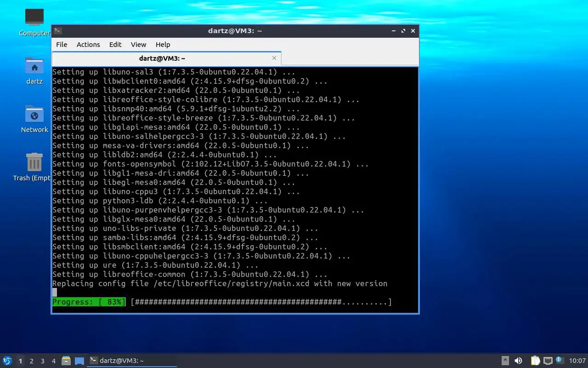Click 'Setting up libreoffice-style-breeze' line

pyautogui.click(x=204, y=118)
